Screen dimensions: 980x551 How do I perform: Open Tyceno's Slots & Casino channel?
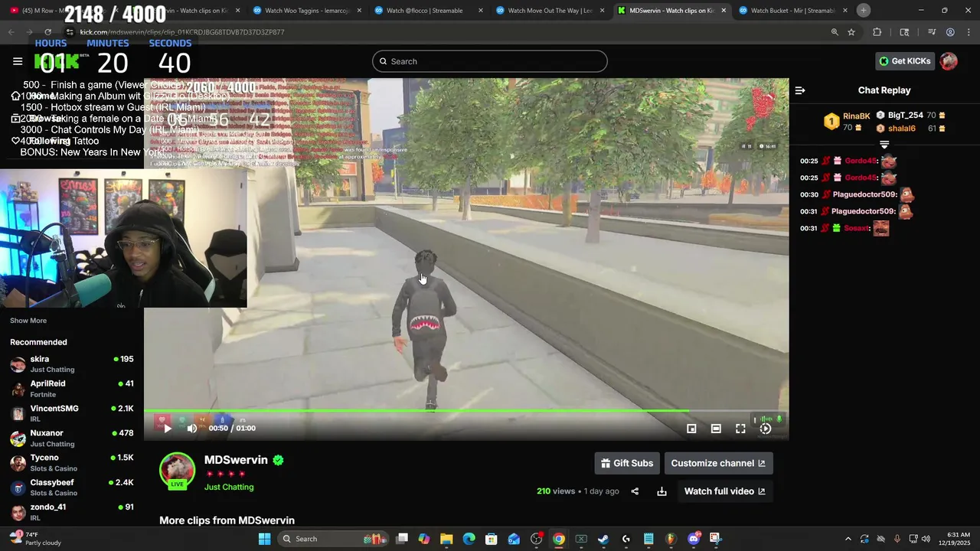click(72, 463)
